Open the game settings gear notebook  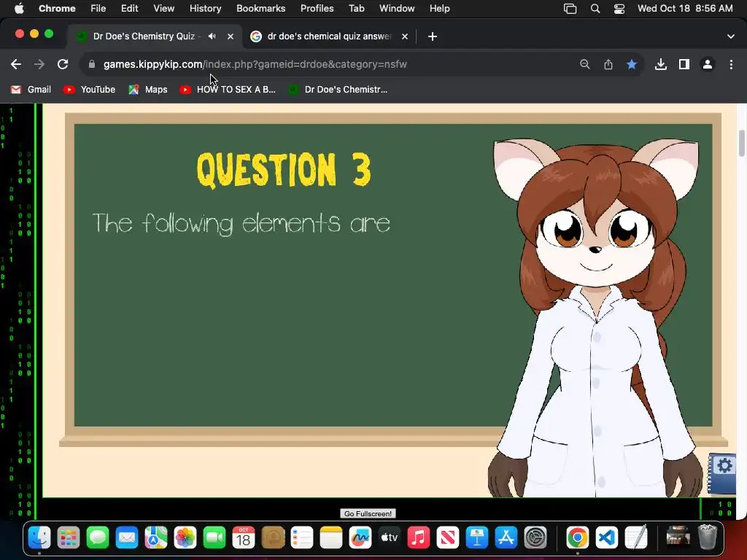[723, 473]
